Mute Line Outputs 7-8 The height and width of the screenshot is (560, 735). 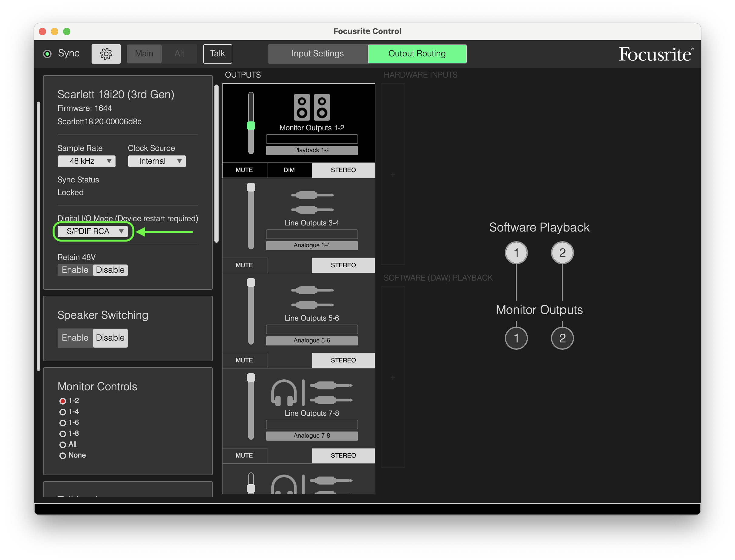click(x=244, y=455)
